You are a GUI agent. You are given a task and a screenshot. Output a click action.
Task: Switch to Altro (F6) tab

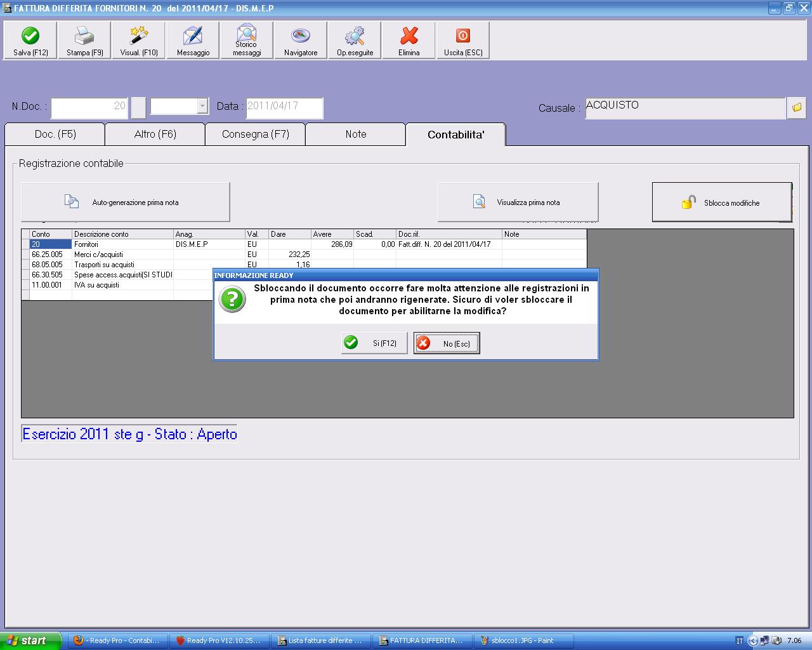(155, 135)
